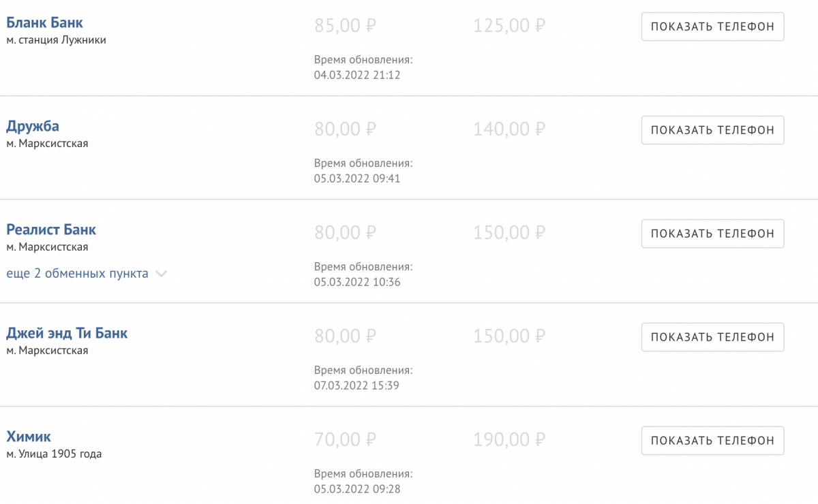Click the chevron arrow under Реалист Банк

pos(161,274)
